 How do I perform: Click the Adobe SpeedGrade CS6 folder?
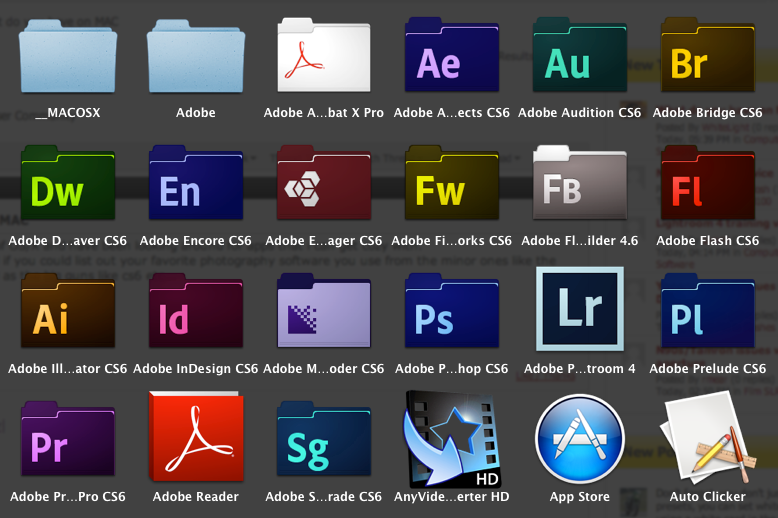click(323, 443)
